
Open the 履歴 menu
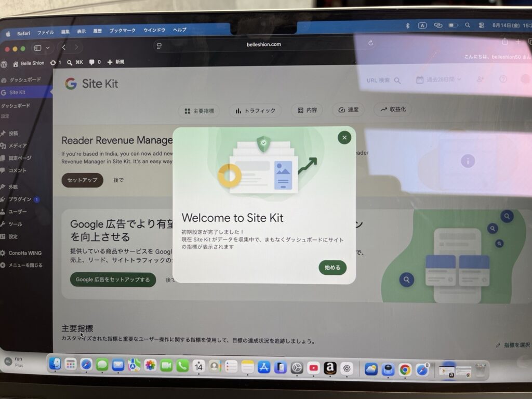click(x=98, y=31)
